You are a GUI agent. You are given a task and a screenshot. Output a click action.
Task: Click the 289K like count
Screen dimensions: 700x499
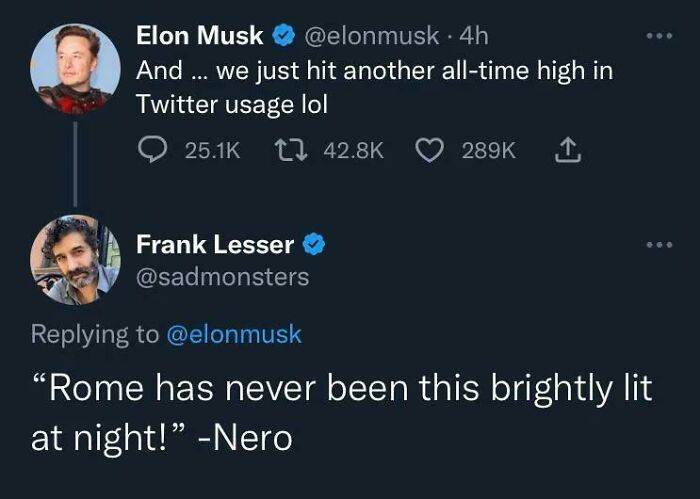tap(489, 150)
